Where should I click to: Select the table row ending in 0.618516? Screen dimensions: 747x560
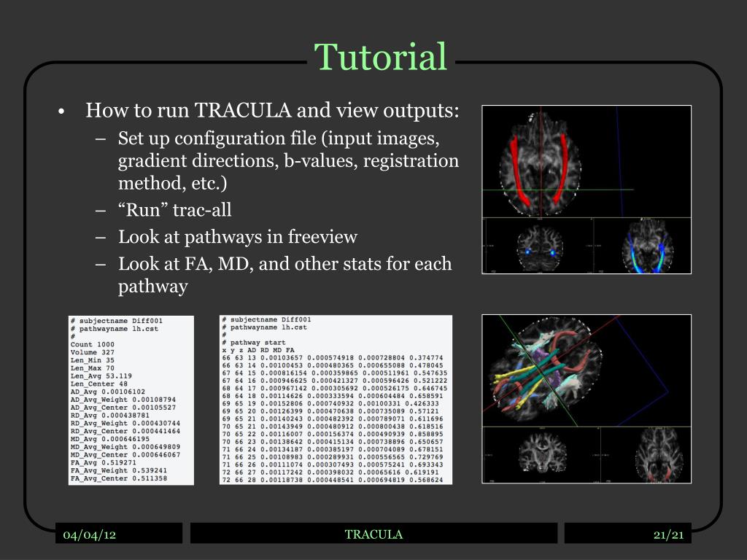point(333,426)
